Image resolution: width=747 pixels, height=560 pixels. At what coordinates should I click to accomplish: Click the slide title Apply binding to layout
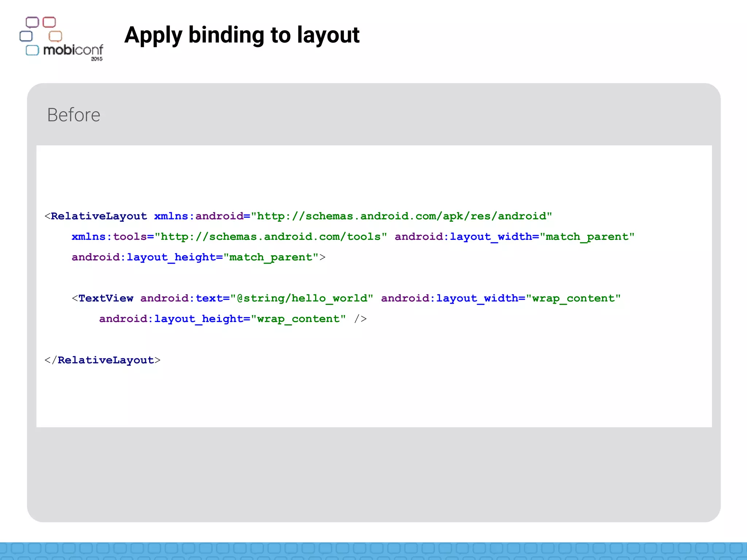click(x=242, y=35)
